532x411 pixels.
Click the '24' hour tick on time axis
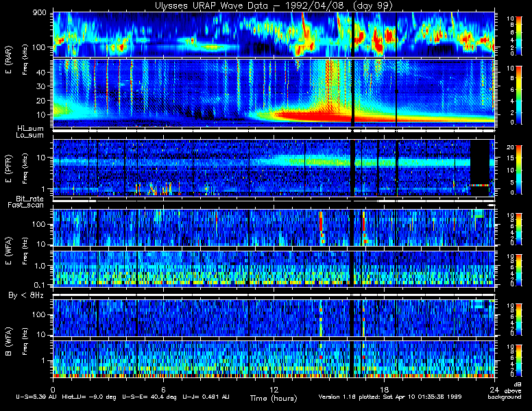pos(494,389)
